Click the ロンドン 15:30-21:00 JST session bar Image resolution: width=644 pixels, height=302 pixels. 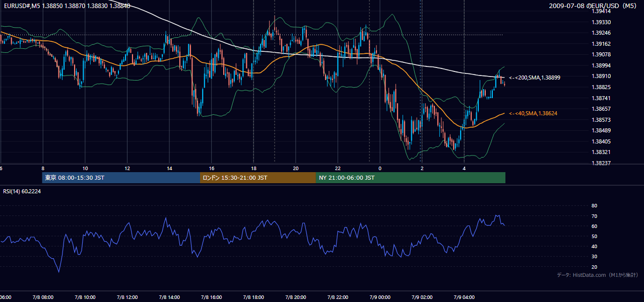(258, 178)
